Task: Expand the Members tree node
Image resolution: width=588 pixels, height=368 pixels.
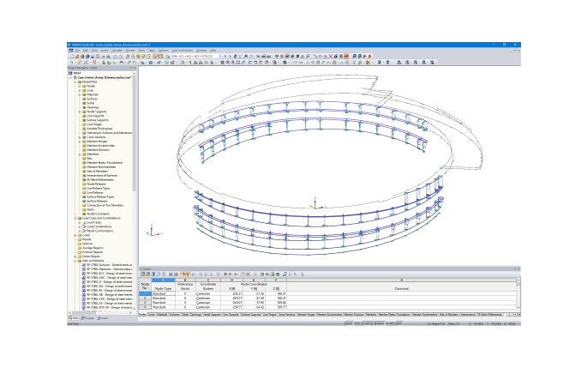Action: click(80, 154)
